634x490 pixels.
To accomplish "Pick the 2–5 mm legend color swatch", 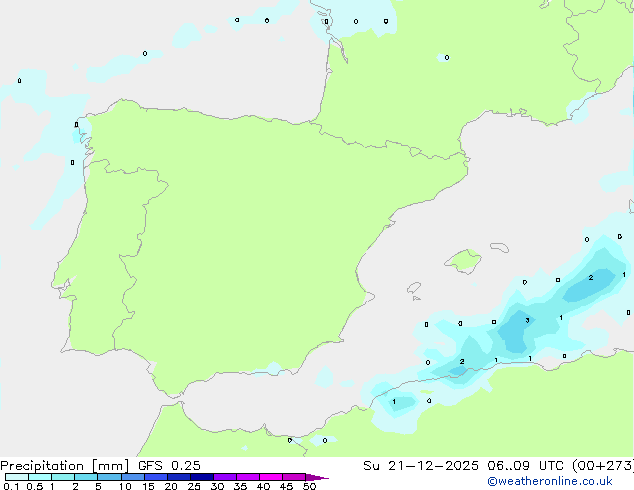I will [86, 477].
